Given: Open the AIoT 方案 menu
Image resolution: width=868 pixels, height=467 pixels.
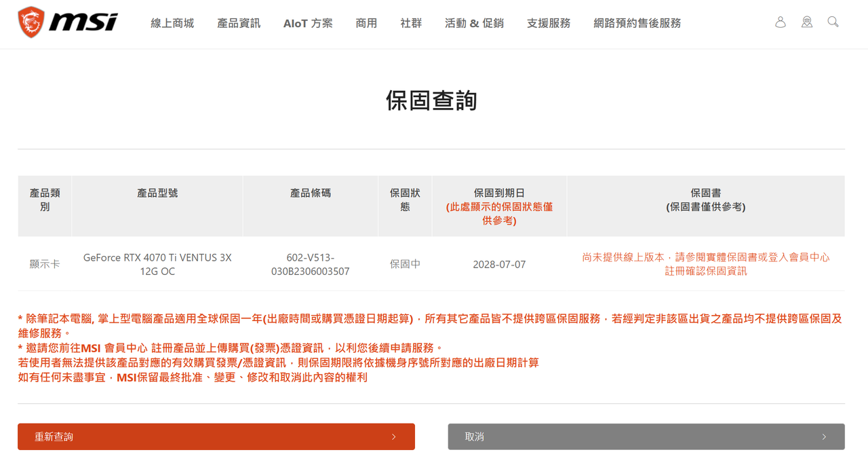Looking at the screenshot, I should click(308, 23).
